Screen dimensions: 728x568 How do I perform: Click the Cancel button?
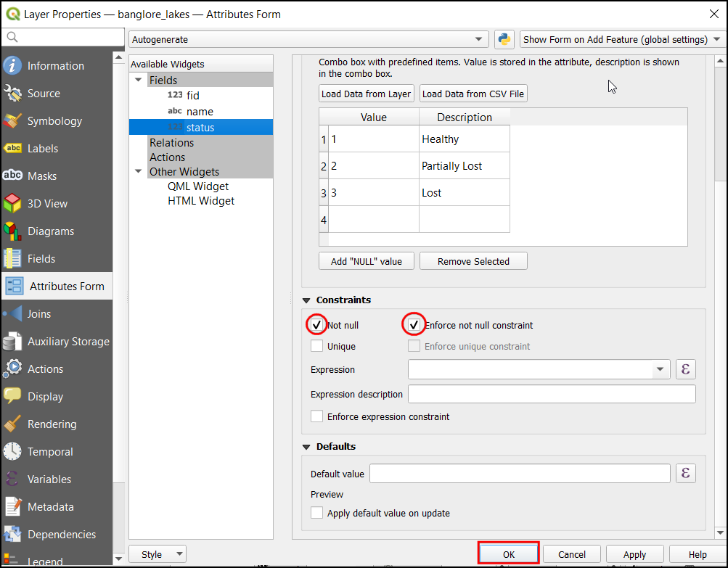[x=571, y=554]
